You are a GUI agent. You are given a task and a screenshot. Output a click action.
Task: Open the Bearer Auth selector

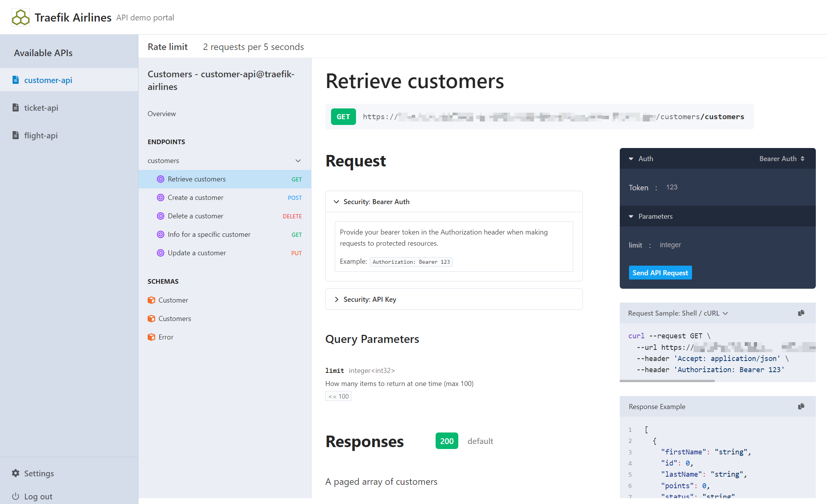pos(781,158)
